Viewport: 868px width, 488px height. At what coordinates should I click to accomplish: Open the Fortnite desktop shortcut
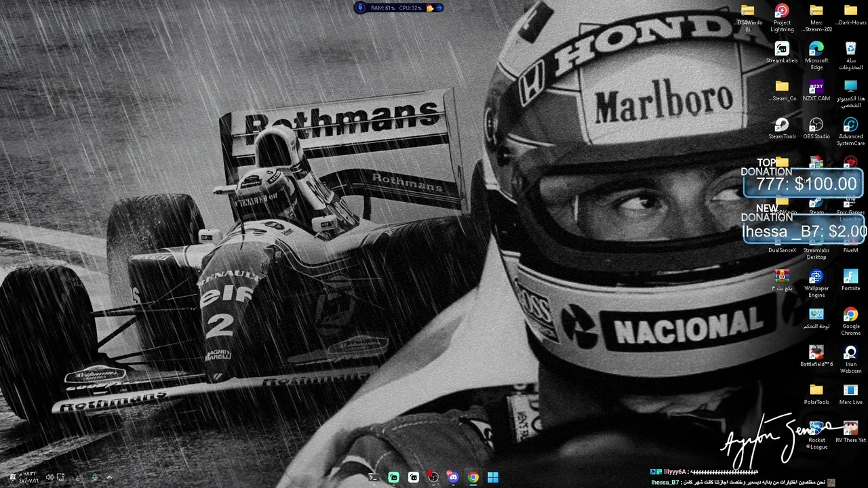(850, 280)
